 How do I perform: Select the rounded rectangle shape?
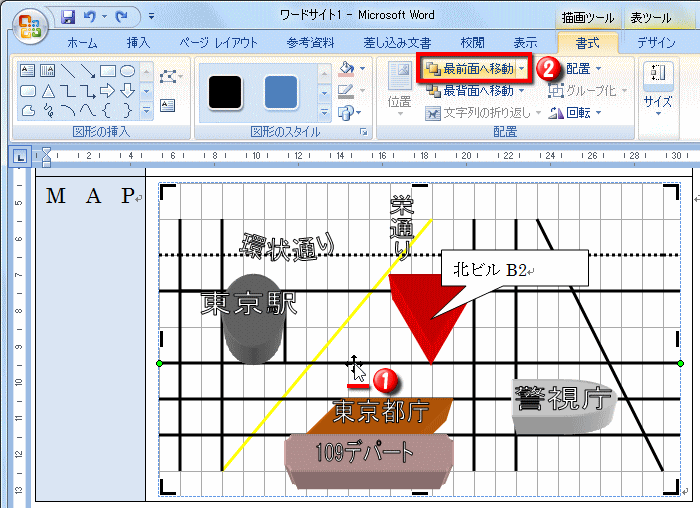click(x=28, y=91)
